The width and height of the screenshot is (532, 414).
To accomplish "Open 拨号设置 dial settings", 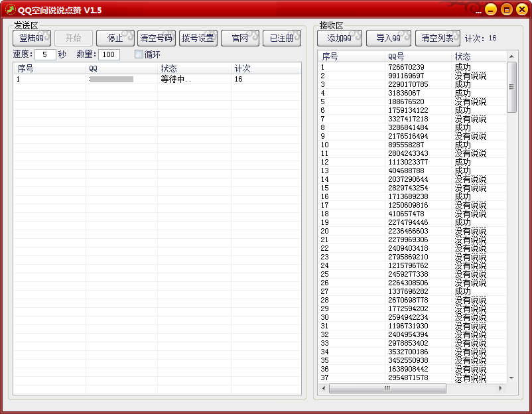I will 198,38.
